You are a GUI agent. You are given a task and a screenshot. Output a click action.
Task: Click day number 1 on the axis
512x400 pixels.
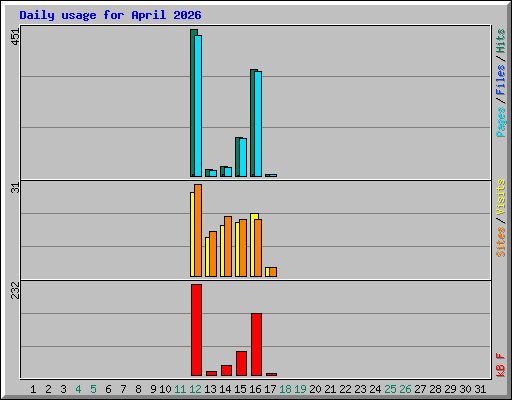click(x=33, y=389)
